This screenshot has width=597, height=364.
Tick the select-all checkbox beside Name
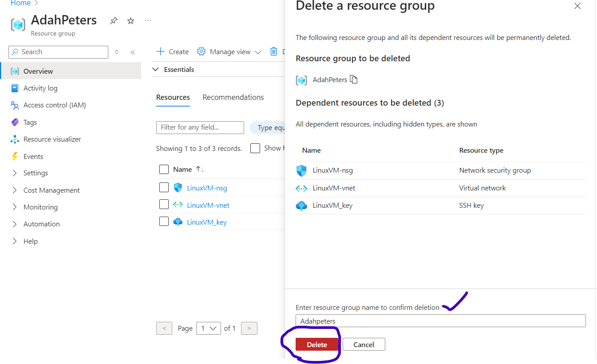tap(164, 169)
